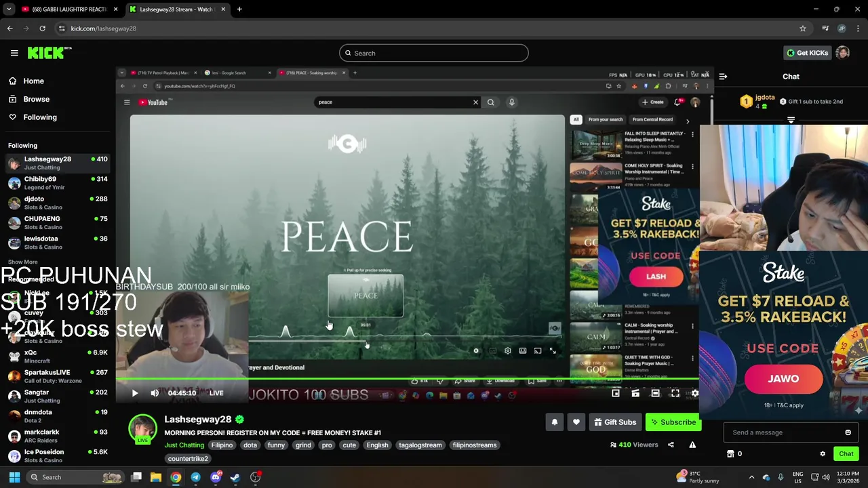Open Chrome tab search dropdown
Image resolution: width=868 pixels, height=488 pixels.
(x=9, y=9)
